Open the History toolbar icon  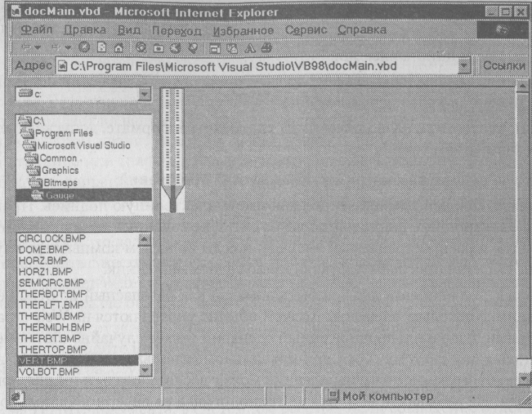click(176, 48)
